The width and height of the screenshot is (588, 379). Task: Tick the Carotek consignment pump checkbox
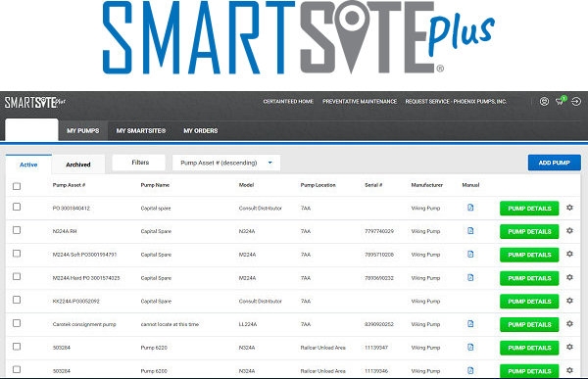point(17,323)
